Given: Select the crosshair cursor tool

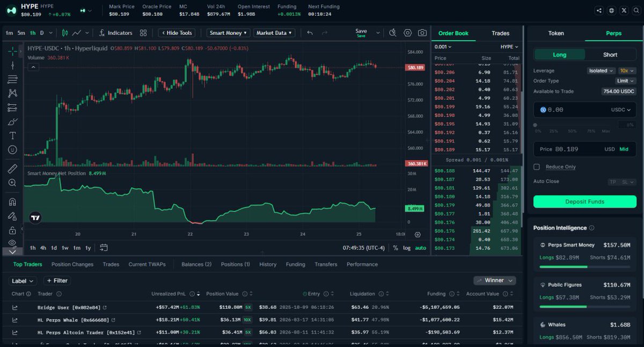Looking at the screenshot, I should pos(12,52).
